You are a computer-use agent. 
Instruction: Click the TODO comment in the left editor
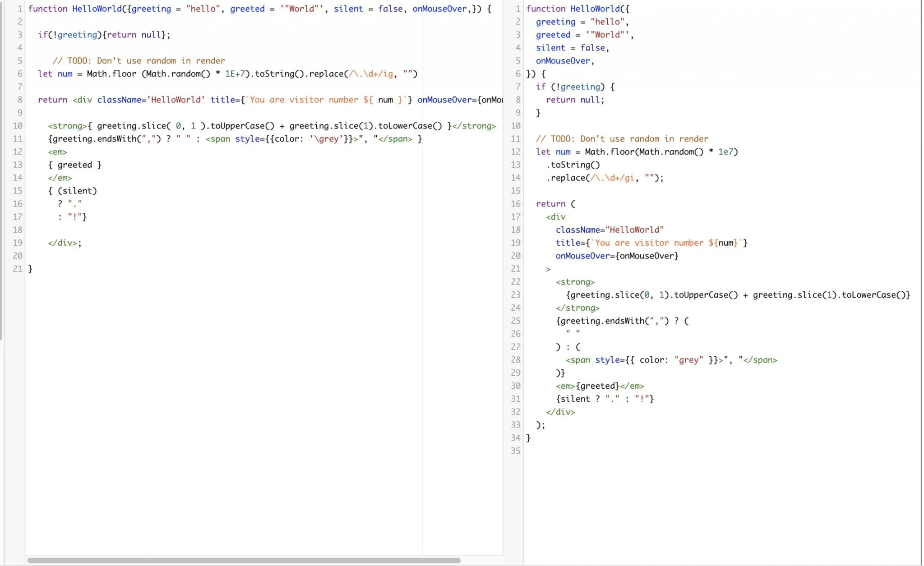pyautogui.click(x=139, y=61)
